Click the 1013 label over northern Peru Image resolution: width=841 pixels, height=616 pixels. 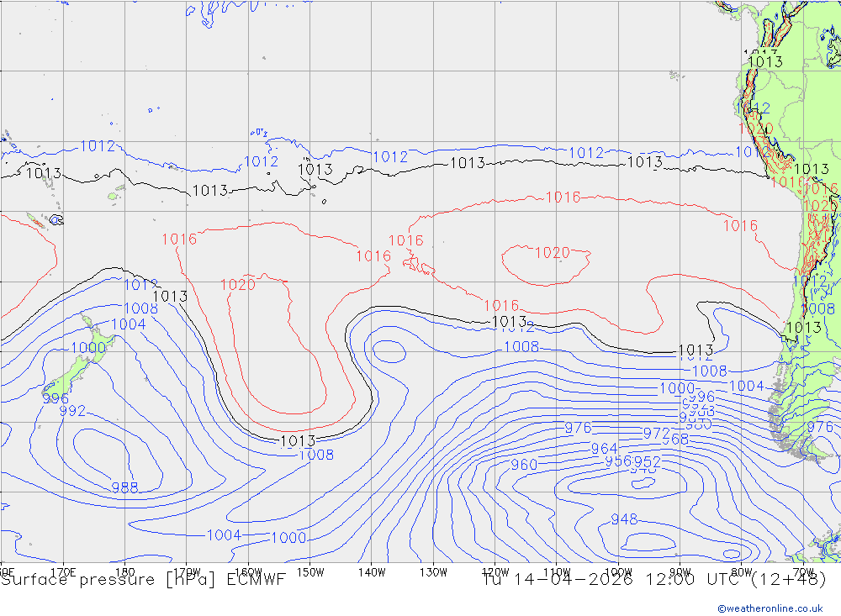point(765,61)
